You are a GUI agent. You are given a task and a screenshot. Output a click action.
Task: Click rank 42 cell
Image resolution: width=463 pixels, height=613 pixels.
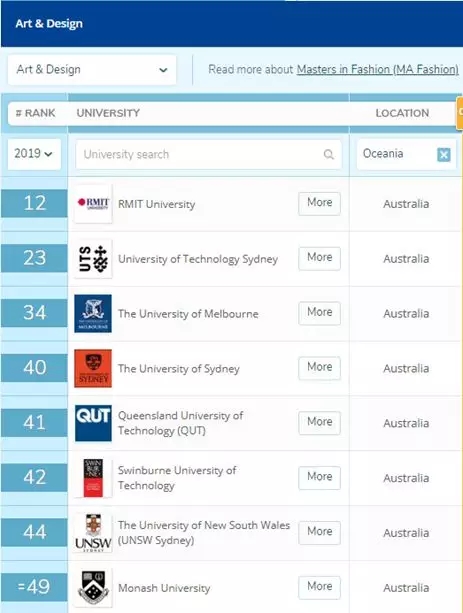34,477
